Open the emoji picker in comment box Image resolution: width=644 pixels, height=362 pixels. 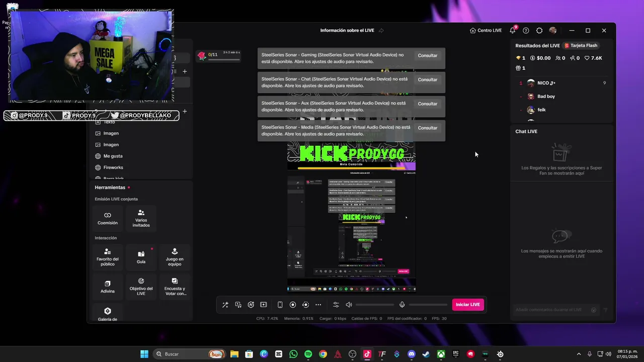[x=594, y=310]
